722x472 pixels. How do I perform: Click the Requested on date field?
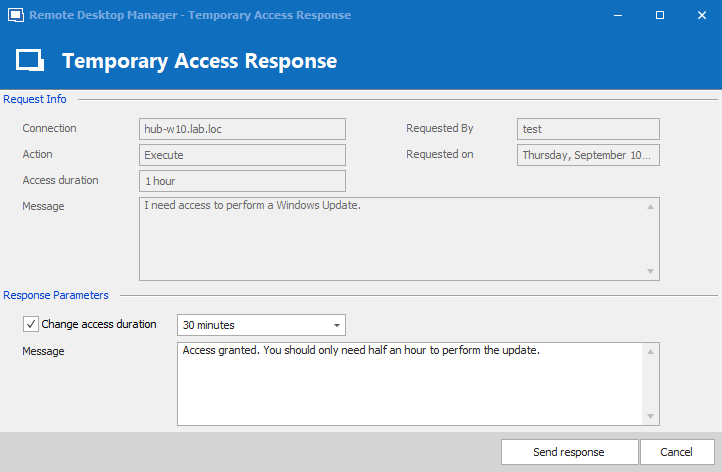(x=588, y=155)
